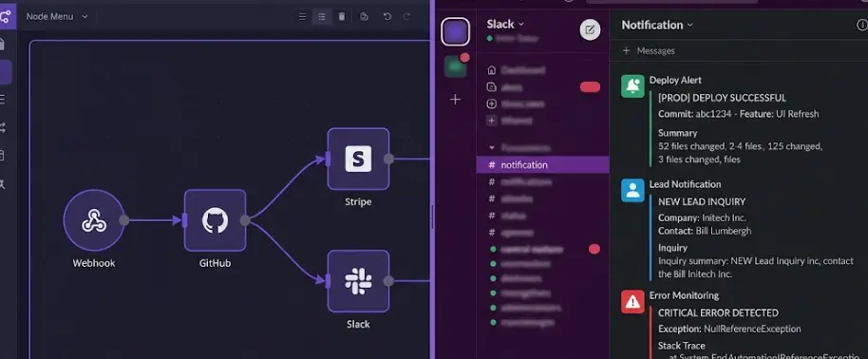
Task: Click the square plus sidebar icon
Action: click(x=492, y=121)
